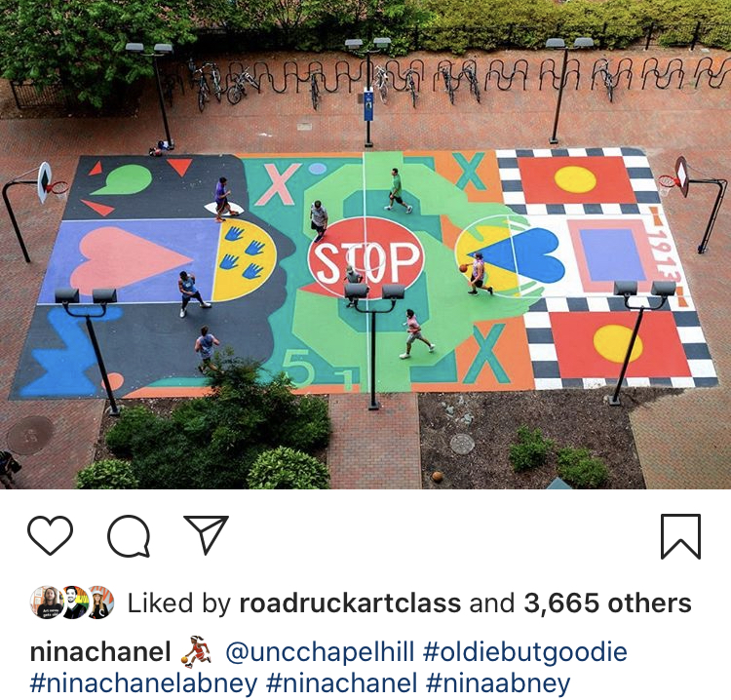Open comments via the speech bubble icon

tap(129, 535)
